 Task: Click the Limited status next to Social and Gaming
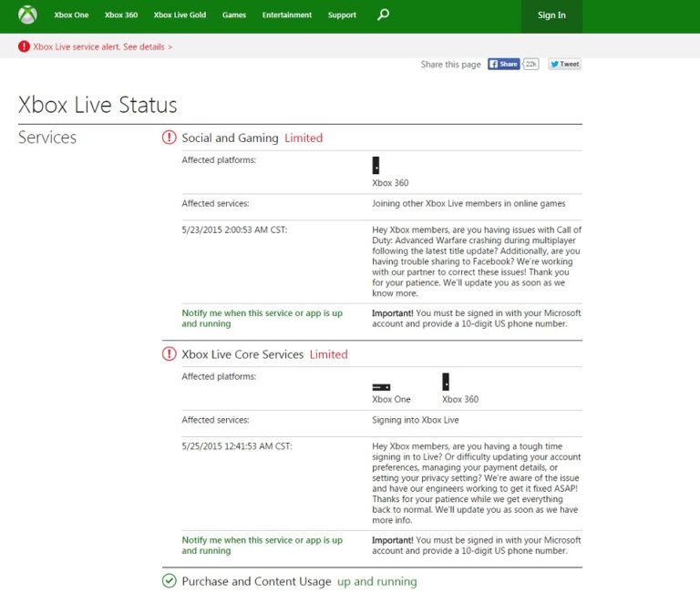304,138
